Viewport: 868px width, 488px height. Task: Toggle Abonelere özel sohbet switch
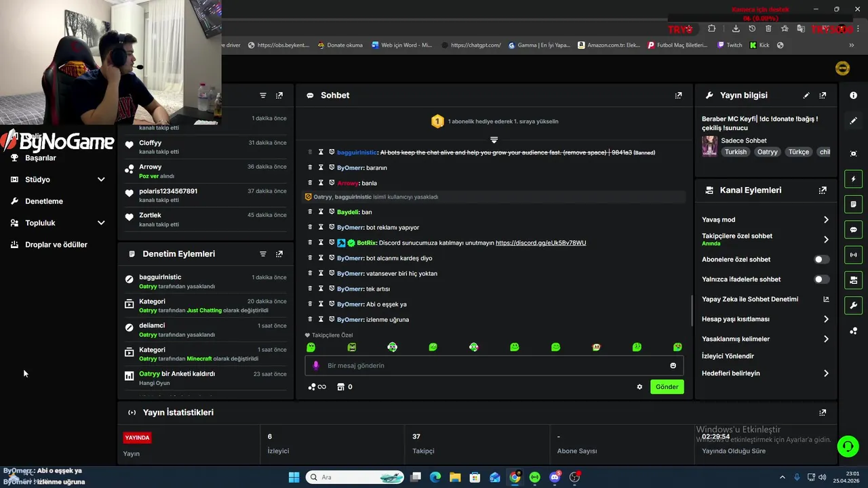[x=821, y=260]
